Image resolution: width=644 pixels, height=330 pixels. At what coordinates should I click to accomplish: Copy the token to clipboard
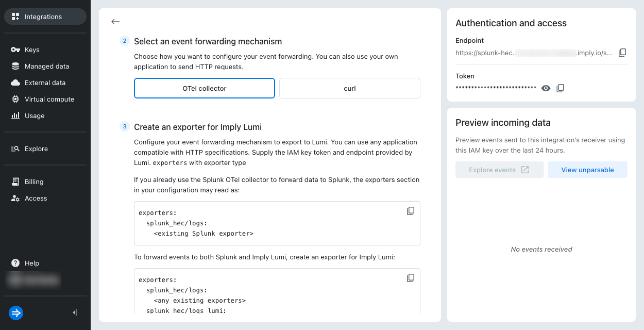pyautogui.click(x=561, y=88)
